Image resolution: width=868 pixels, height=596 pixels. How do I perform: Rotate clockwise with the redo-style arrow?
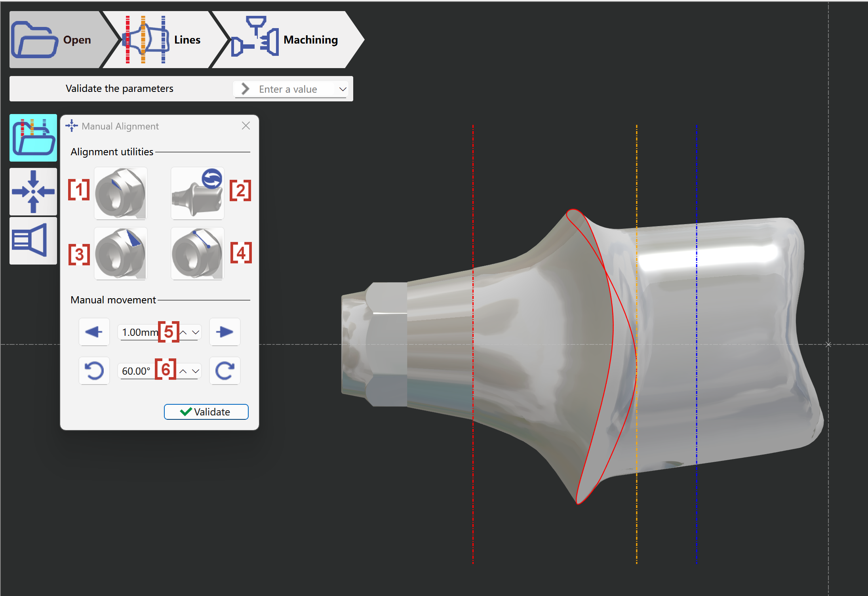click(x=225, y=371)
